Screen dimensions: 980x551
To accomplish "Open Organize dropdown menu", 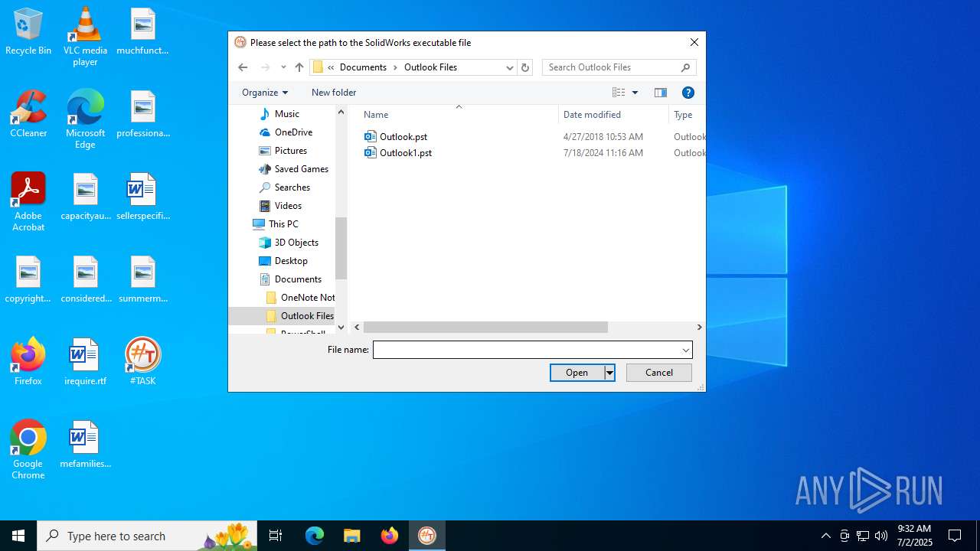I will click(265, 93).
